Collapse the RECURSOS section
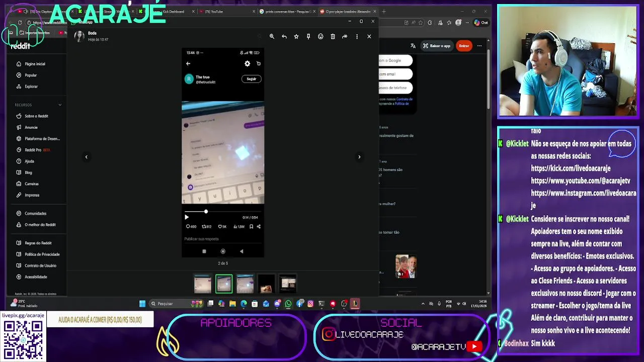Image resolution: width=644 pixels, height=362 pixels. point(60,105)
